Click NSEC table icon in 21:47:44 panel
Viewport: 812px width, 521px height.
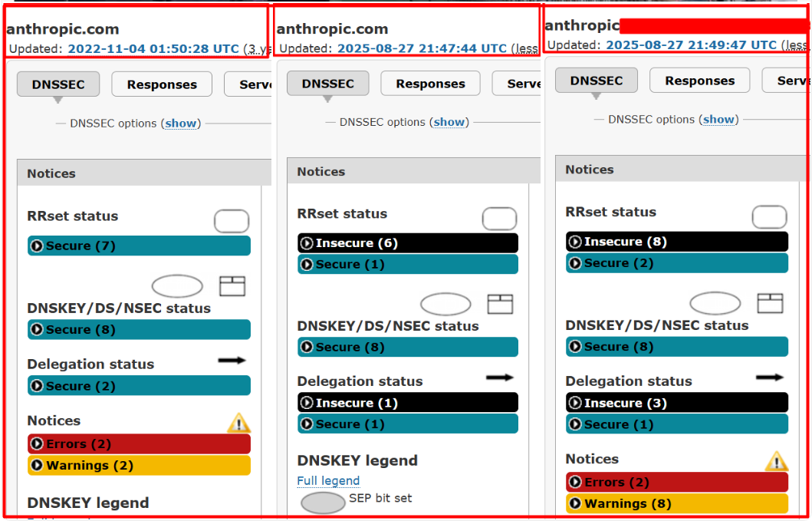(x=500, y=305)
